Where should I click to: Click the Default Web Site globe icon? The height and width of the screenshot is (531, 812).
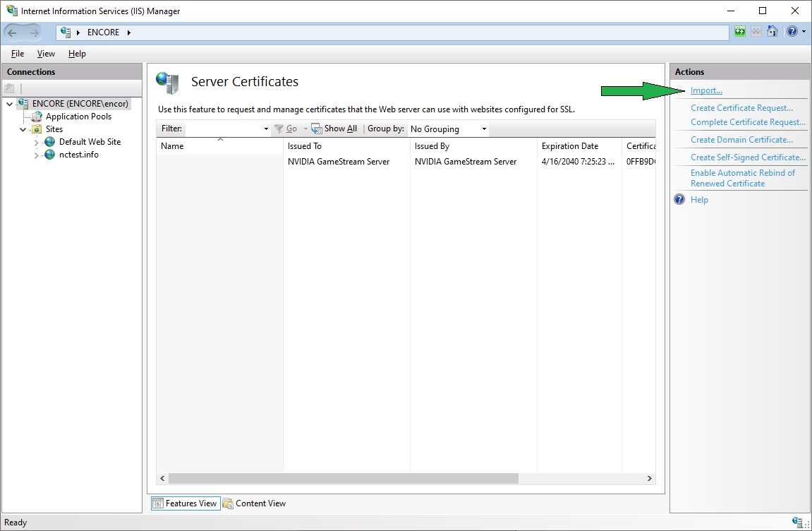(x=50, y=142)
